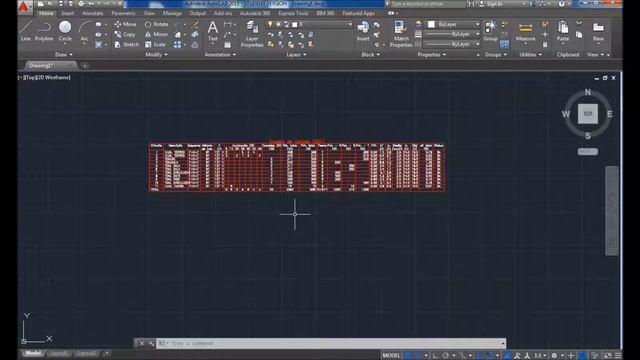Toggle polar tracking in status bar
Viewport: 640px width, 360px height.
click(446, 356)
